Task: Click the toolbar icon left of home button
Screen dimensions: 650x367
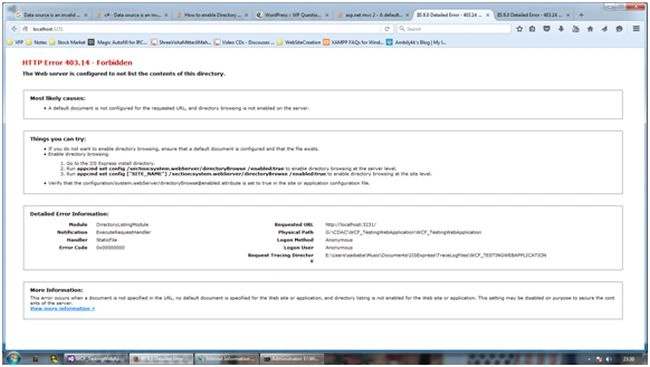Action: point(576,29)
